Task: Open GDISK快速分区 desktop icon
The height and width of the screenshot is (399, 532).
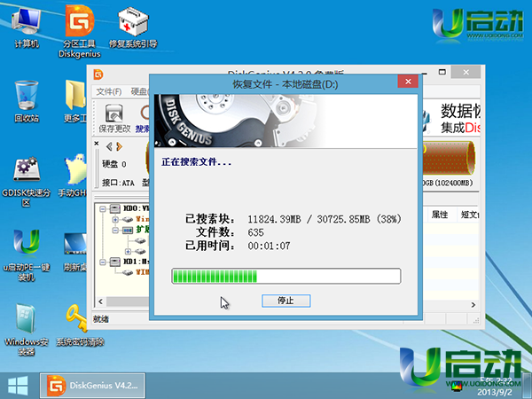Action: (x=27, y=182)
